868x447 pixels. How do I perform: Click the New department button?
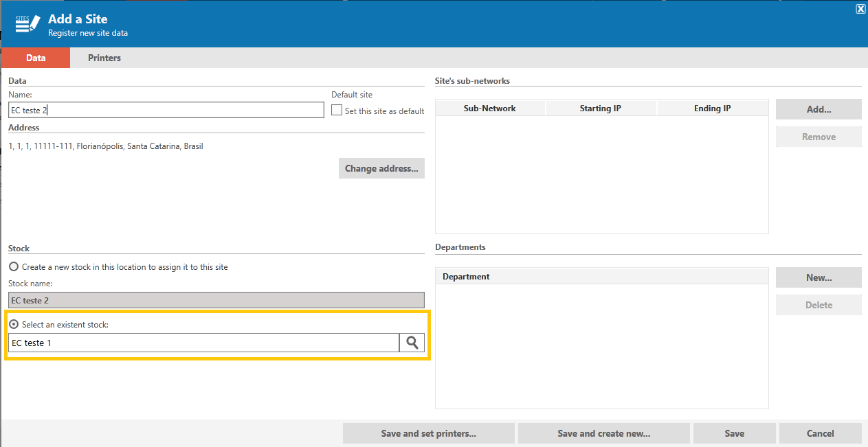point(819,277)
